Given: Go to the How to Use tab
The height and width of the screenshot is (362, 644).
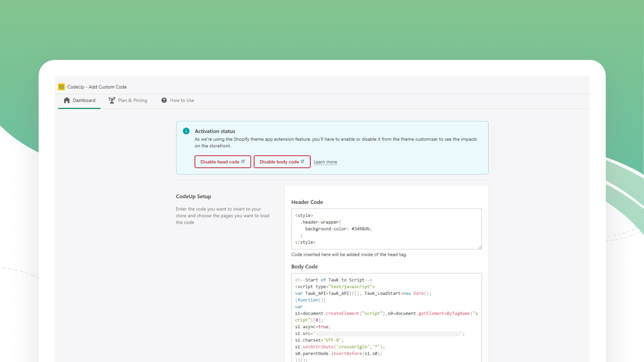Looking at the screenshot, I should click(x=182, y=101).
